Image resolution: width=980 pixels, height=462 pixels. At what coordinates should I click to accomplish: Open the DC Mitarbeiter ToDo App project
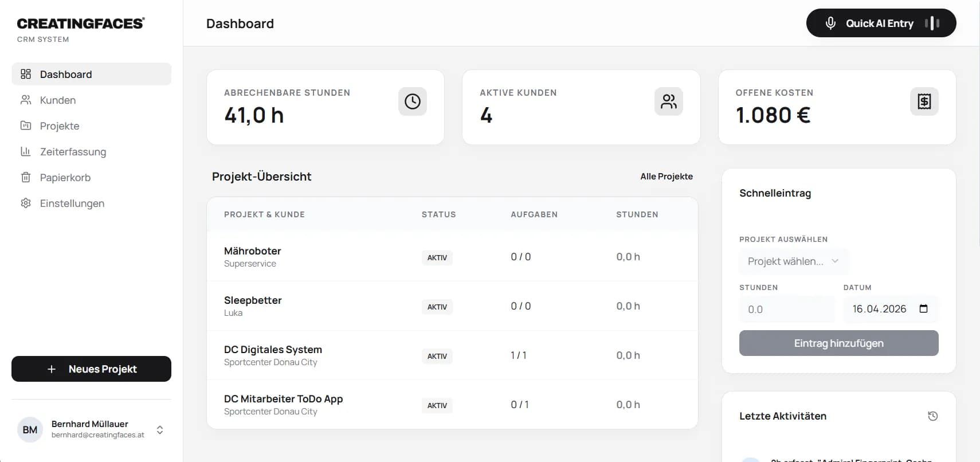coord(452,405)
